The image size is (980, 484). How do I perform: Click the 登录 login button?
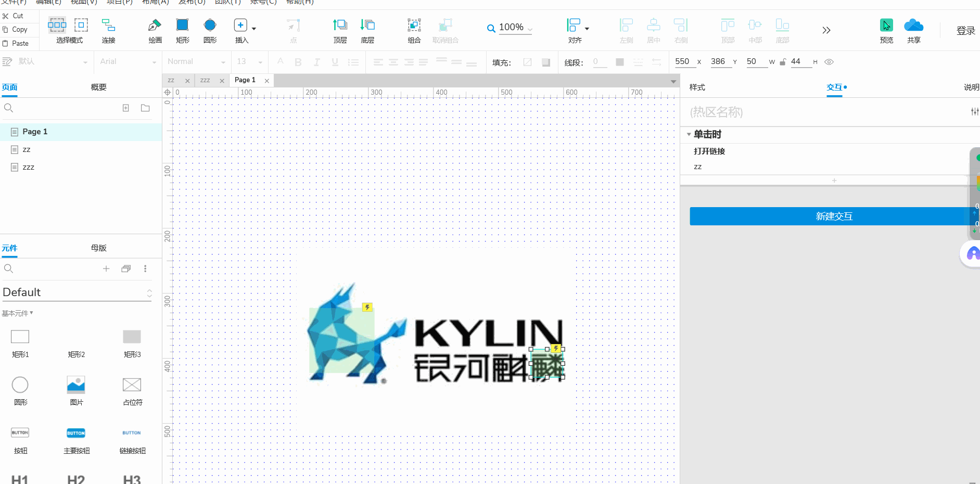click(x=965, y=31)
